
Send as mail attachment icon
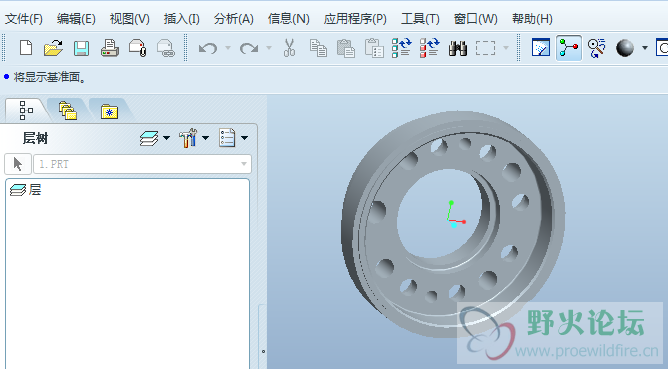138,48
